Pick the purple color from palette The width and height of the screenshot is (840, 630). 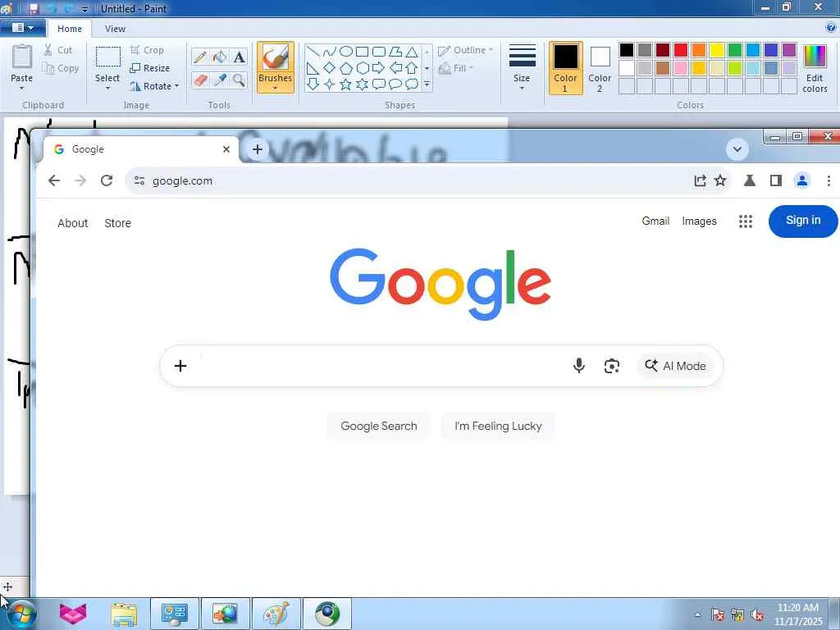pos(789,50)
